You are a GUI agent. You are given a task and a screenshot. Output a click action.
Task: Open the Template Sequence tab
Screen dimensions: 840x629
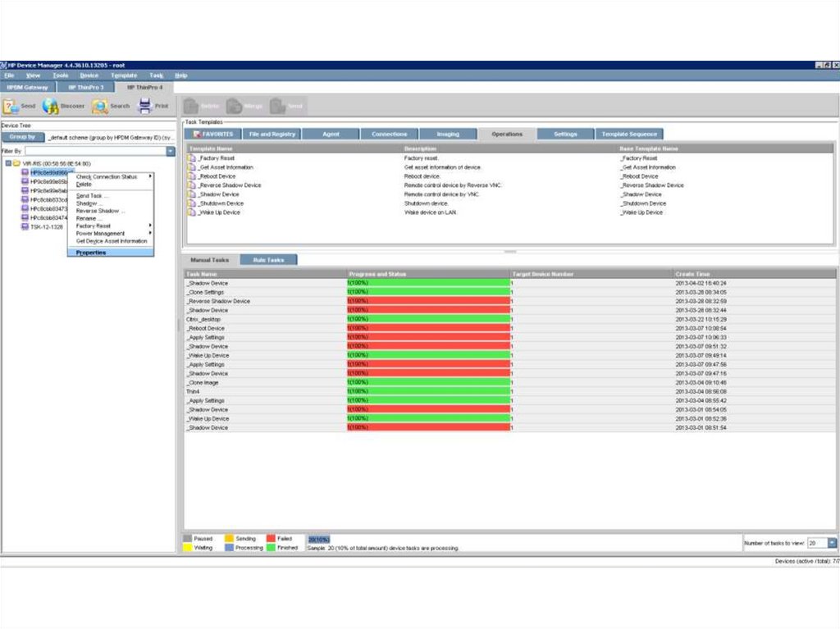coord(629,134)
